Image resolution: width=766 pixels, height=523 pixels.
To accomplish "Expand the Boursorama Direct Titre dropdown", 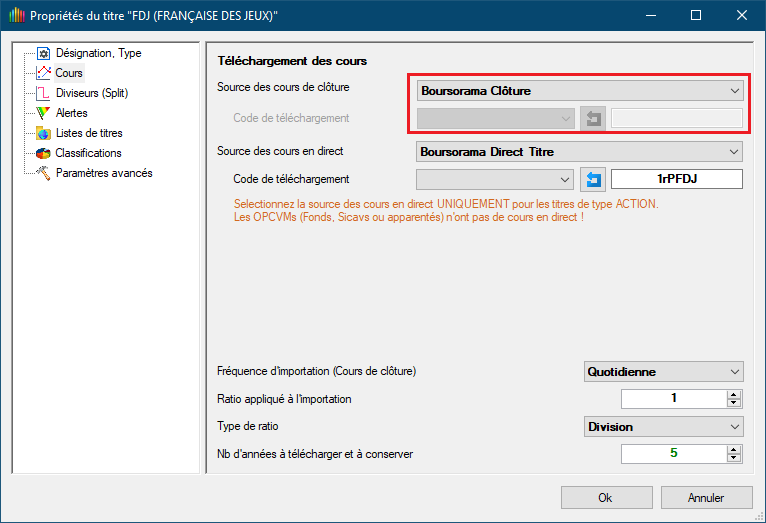I will pos(579,152).
